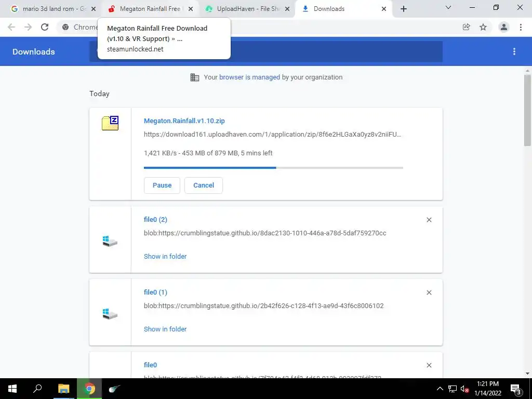Open the Chrome profile avatar
The image size is (532, 399).
[x=504, y=27]
